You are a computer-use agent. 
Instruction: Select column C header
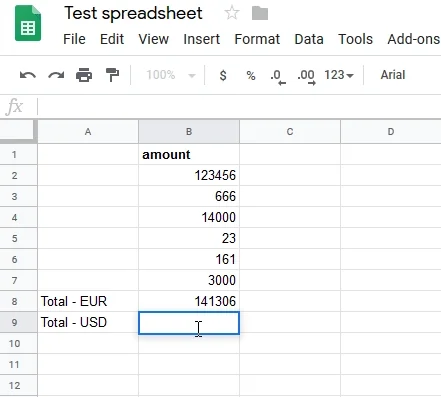290,132
